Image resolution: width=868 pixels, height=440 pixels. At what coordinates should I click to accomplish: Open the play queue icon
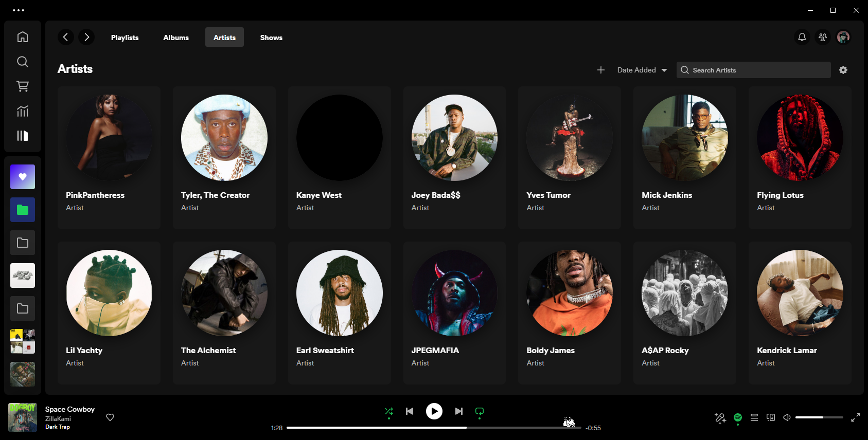tap(754, 417)
